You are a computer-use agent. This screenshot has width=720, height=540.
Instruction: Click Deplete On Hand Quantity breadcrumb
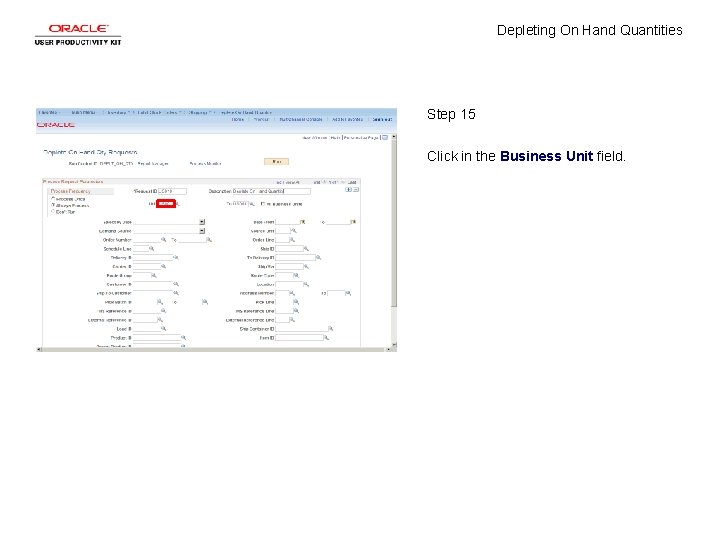point(246,112)
